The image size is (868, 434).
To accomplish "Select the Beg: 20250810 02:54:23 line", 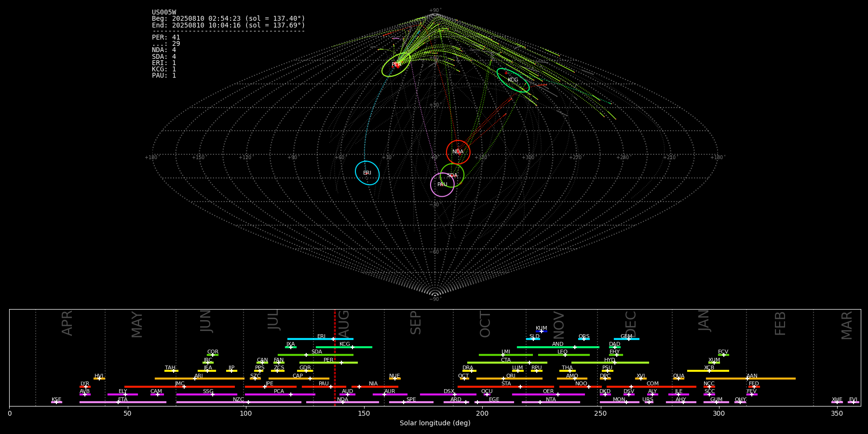I will pyautogui.click(x=229, y=19).
